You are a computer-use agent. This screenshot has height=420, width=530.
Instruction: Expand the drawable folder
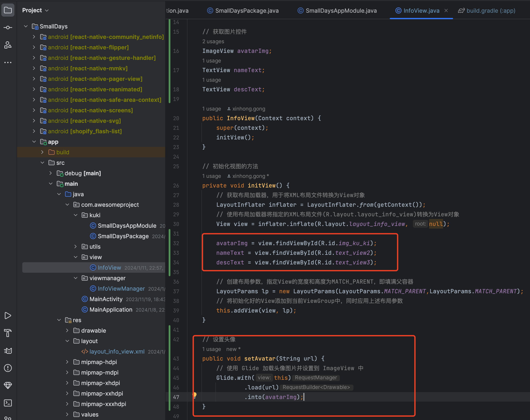pos(67,330)
